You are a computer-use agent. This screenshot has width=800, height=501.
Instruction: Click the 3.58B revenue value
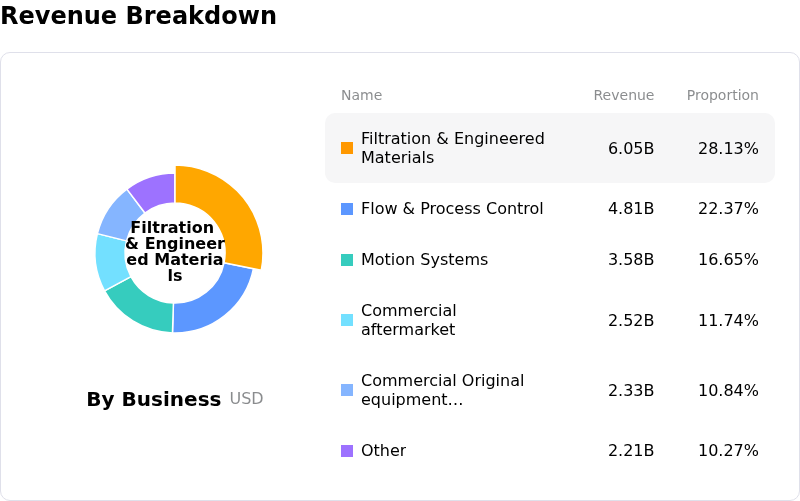point(631,260)
